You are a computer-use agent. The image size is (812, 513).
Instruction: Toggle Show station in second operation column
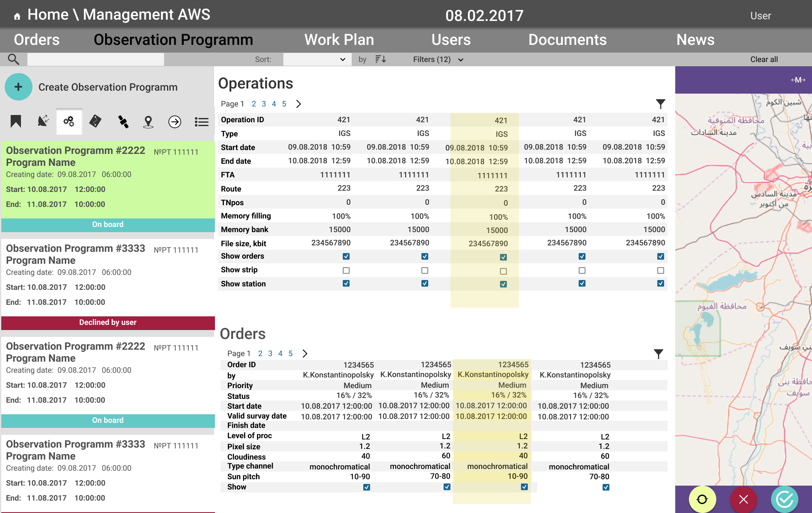[425, 283]
